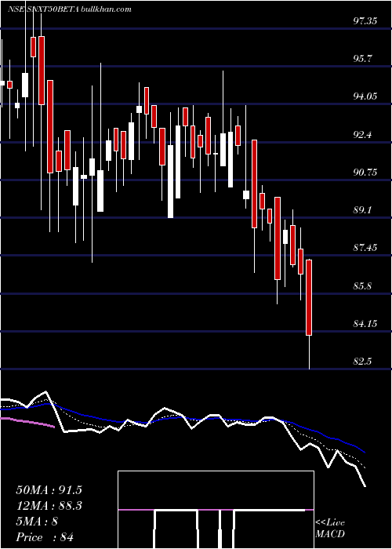Click the <<Live MACD label
The width and height of the screenshot is (392, 549).
(x=330, y=529)
